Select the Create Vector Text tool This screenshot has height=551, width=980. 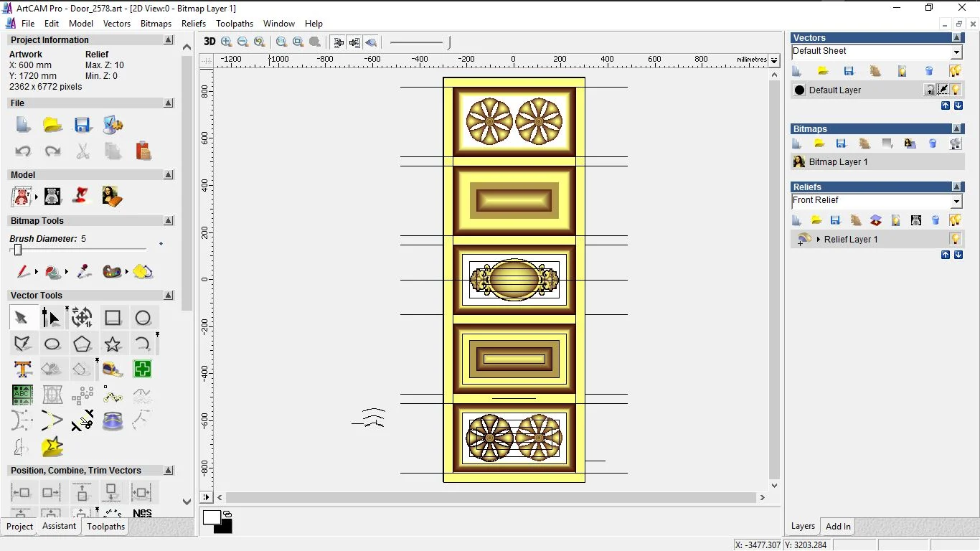22,369
